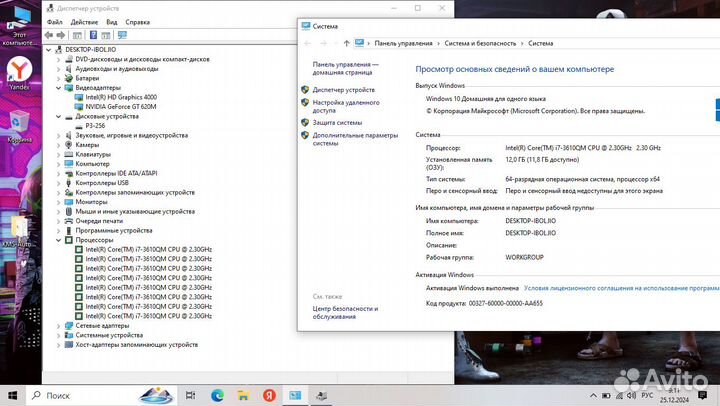Launch Yandex Browser from taskbar

270,395
